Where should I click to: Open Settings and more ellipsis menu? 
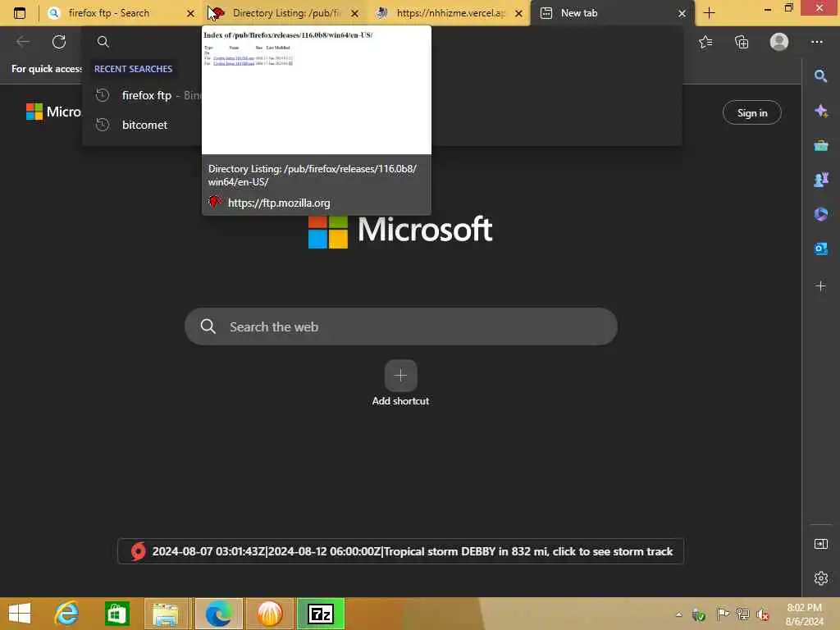816,42
